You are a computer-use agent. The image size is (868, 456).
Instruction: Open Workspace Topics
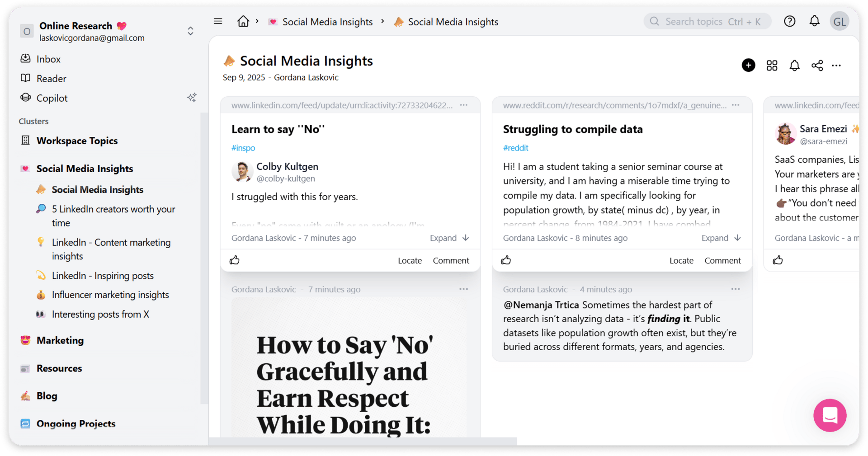coord(77,141)
